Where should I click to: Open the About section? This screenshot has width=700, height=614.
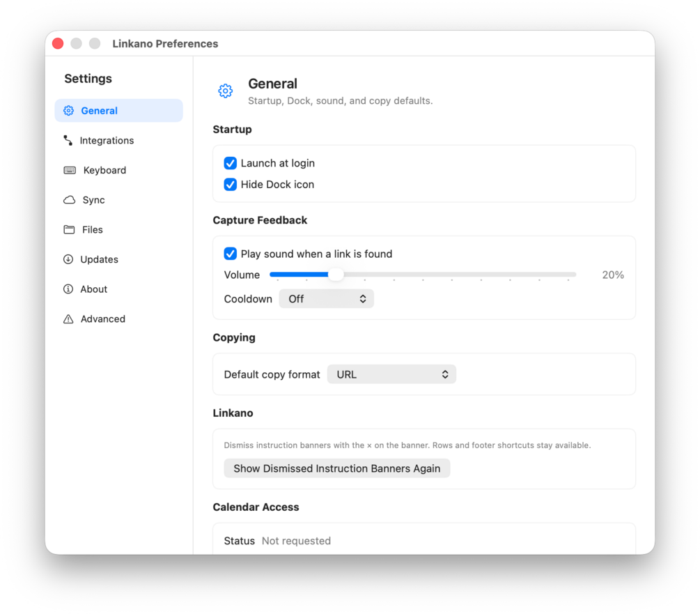94,289
